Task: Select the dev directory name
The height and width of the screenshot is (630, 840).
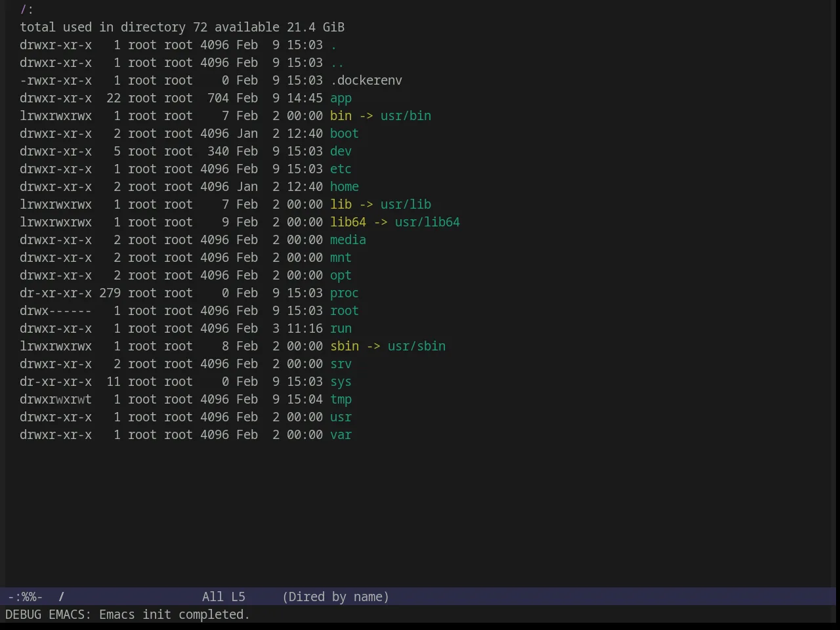Action: pyautogui.click(x=341, y=151)
